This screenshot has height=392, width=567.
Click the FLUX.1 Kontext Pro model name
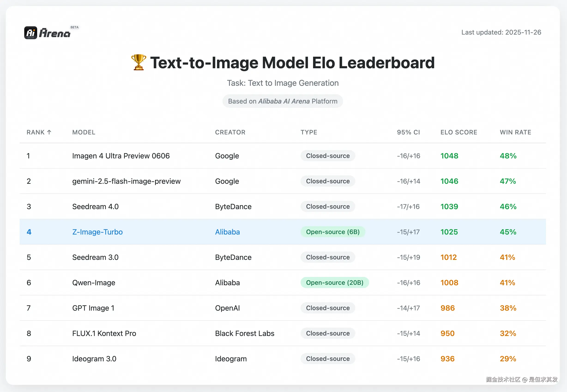click(104, 333)
